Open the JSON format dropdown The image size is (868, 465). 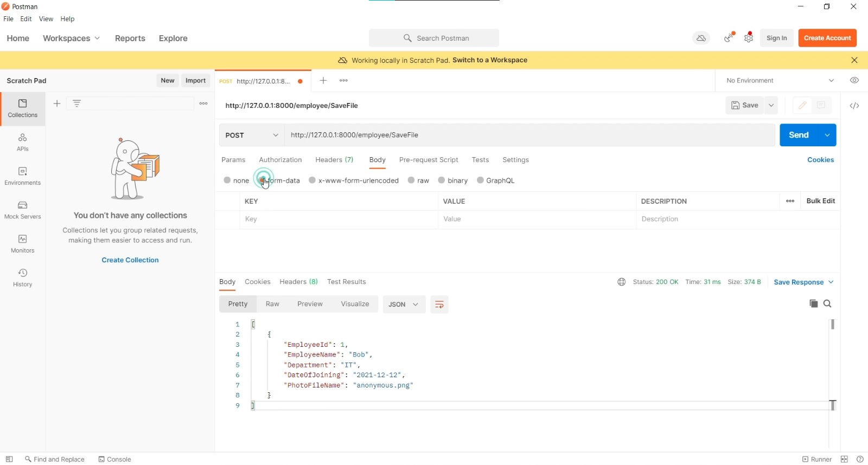pos(404,305)
